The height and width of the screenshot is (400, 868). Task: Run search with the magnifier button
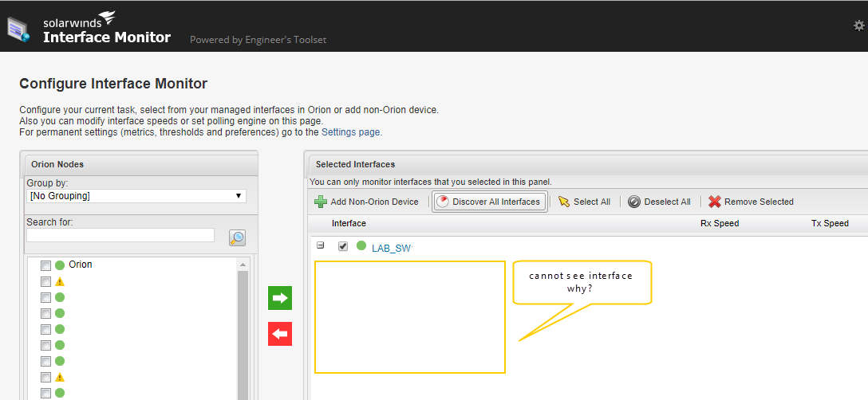click(237, 238)
